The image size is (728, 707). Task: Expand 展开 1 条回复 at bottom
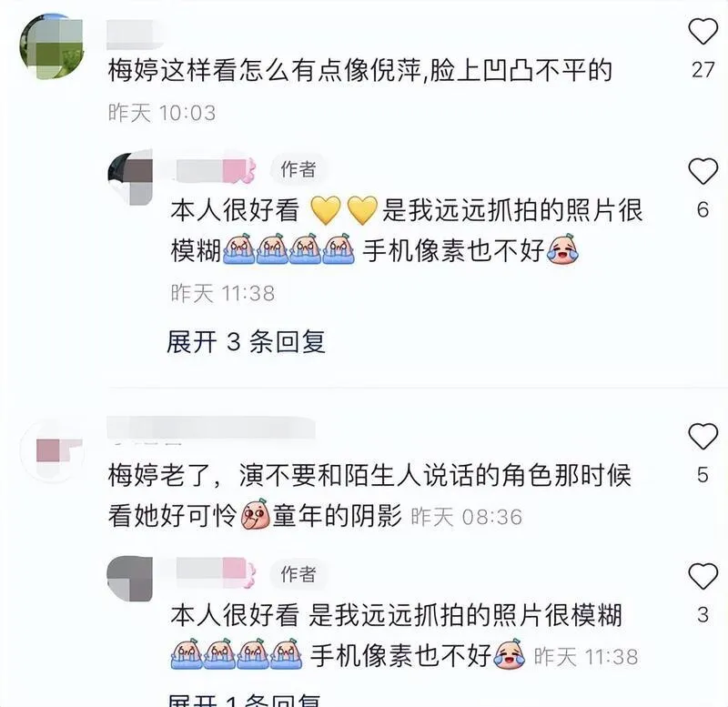(244, 700)
